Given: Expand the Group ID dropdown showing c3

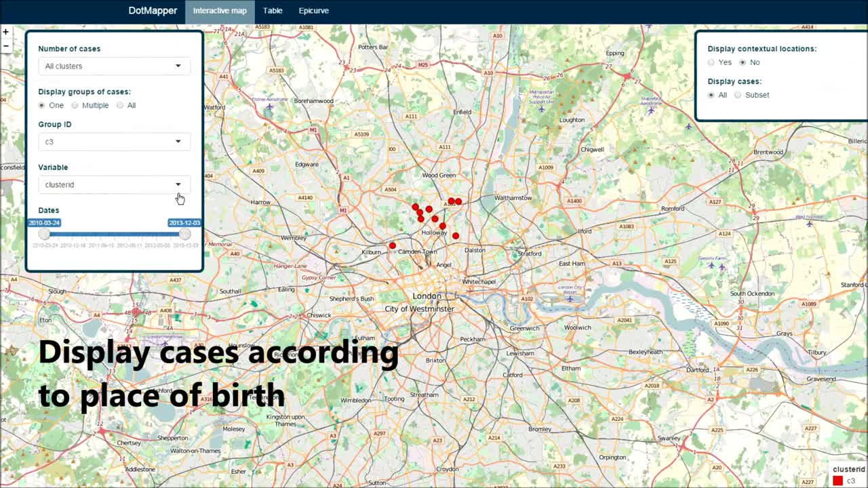Looking at the screenshot, I should pyautogui.click(x=114, y=142).
